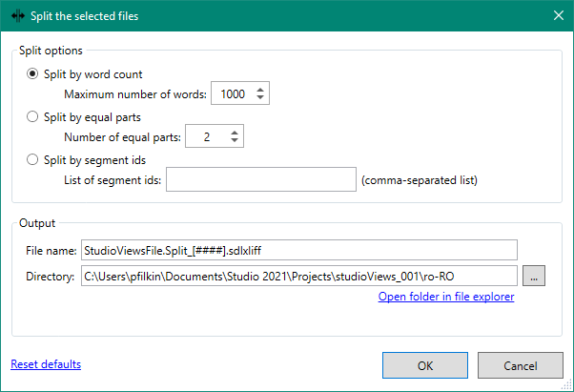Image resolution: width=574 pixels, height=392 pixels.
Task: Close the Split the selected files dialog
Action: point(559,15)
